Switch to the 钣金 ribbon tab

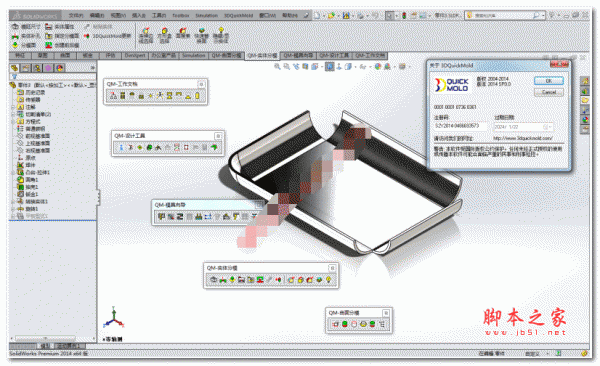(x=88, y=56)
